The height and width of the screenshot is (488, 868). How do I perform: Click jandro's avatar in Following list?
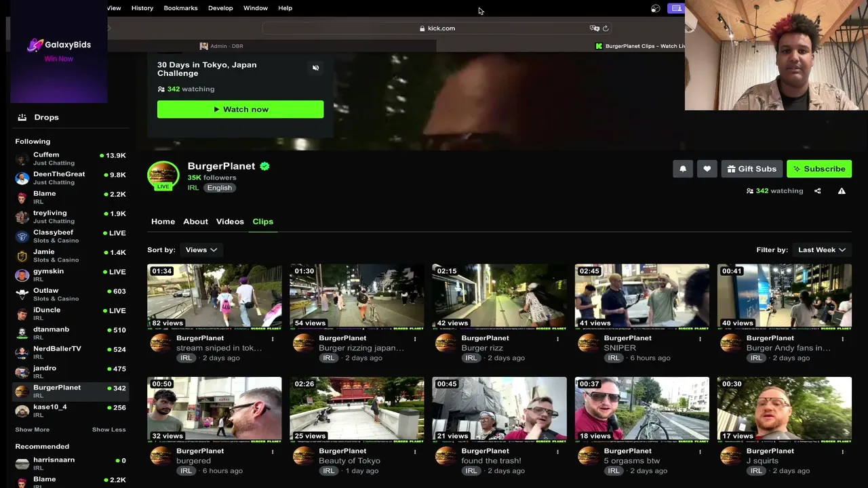[x=22, y=372]
